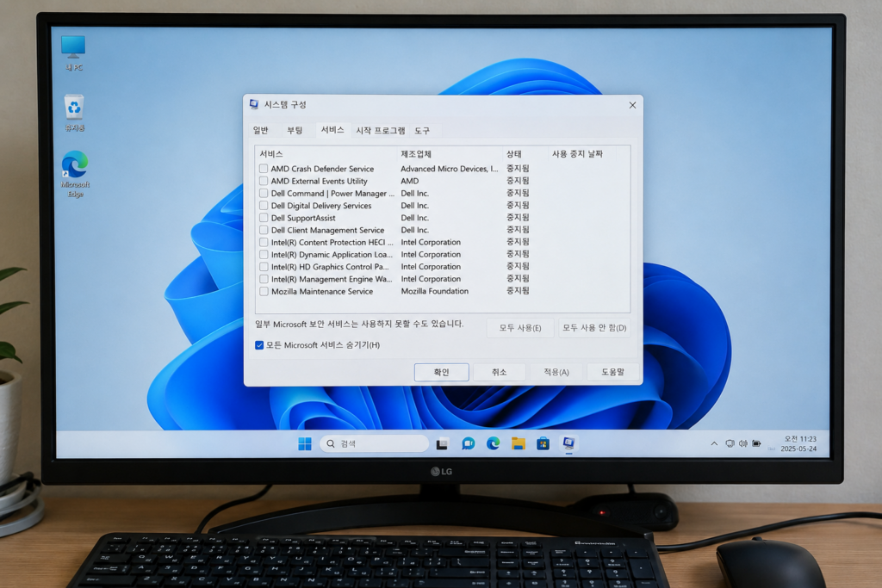Open the 내 PC desktop icon

click(73, 53)
